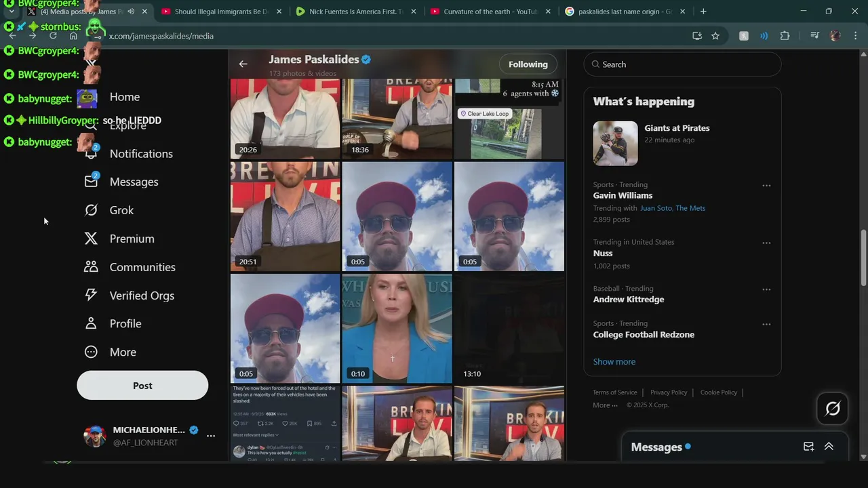Open the slashed tires tweet screenshot thumbnail
Screen dimensions: 868x488
point(285,424)
